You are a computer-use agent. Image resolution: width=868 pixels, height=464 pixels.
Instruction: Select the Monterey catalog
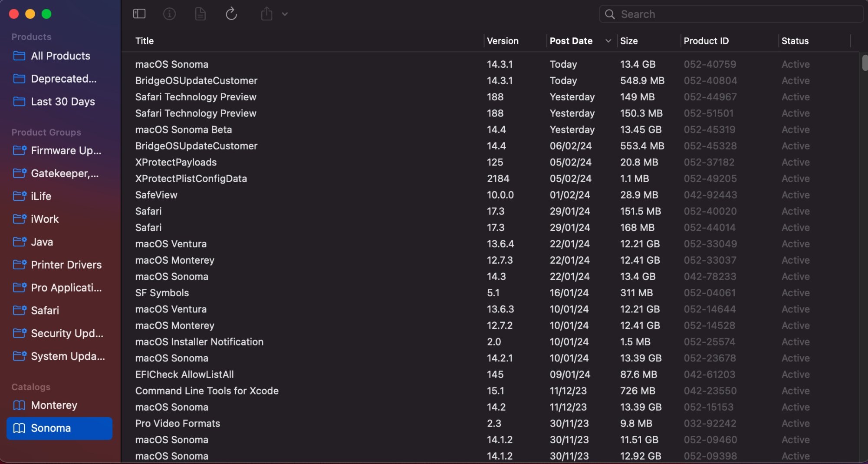(x=59, y=405)
